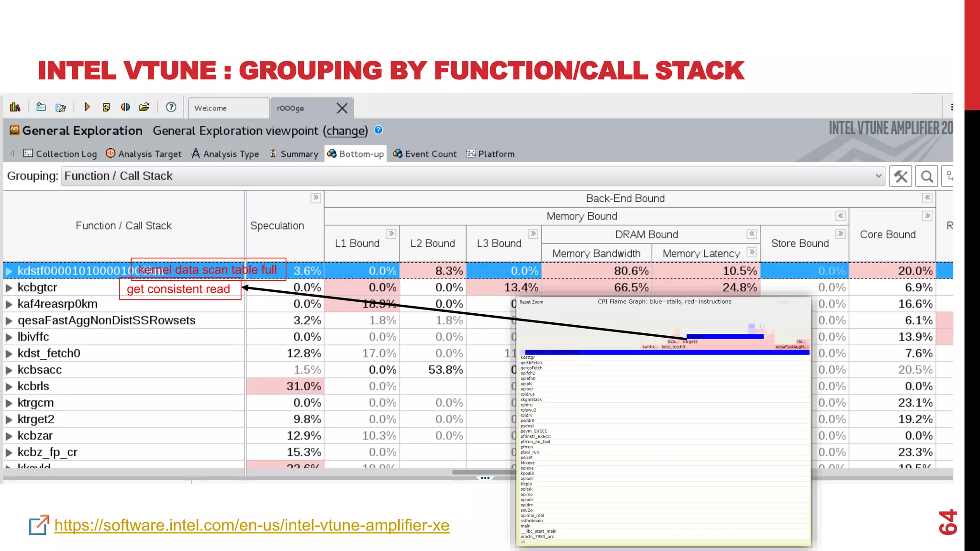The image size is (980, 551).
Task: Open the software.intel.com VTune Amplifier link
Action: click(252, 525)
